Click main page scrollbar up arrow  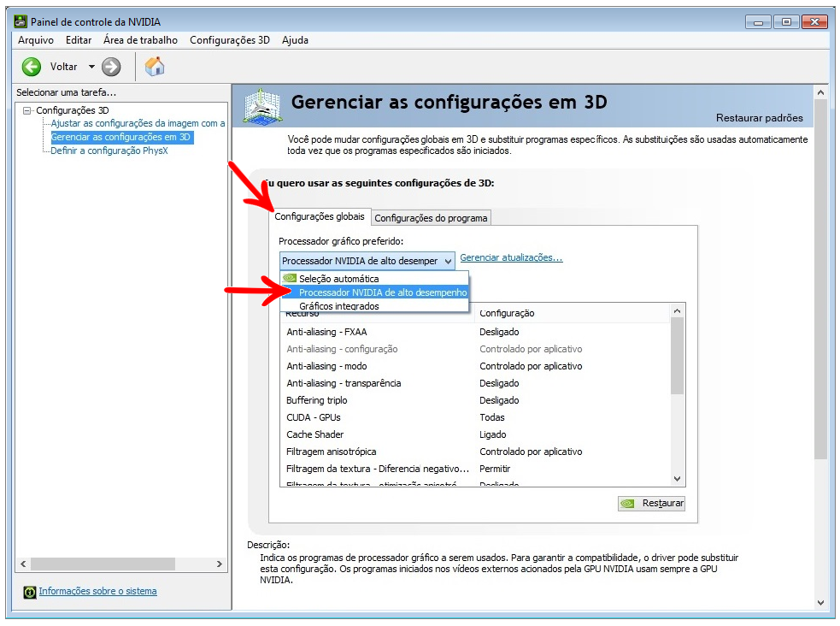tap(820, 92)
